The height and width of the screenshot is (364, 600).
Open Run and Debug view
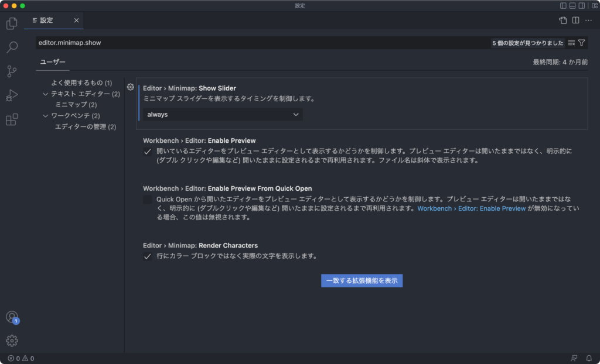click(12, 96)
